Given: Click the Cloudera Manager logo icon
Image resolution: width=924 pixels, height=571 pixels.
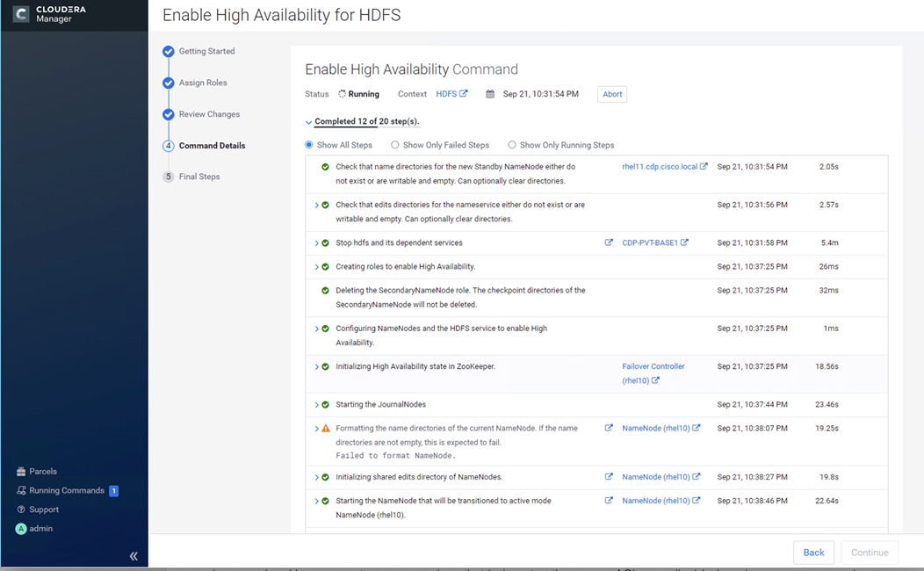Looking at the screenshot, I should pos(21,13).
